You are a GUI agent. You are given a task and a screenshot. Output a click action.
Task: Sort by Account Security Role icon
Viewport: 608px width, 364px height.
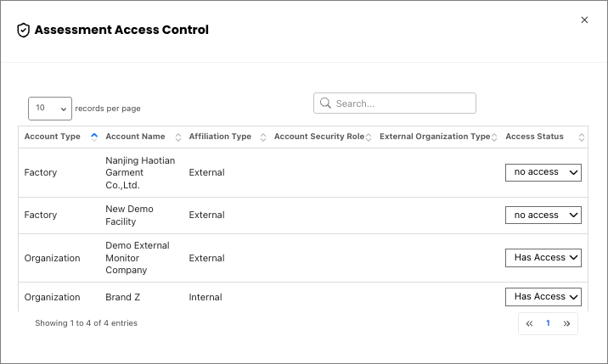point(369,137)
